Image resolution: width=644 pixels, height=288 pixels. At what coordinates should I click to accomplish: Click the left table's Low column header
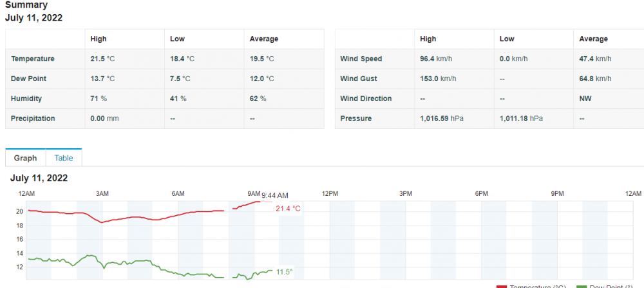[178, 39]
